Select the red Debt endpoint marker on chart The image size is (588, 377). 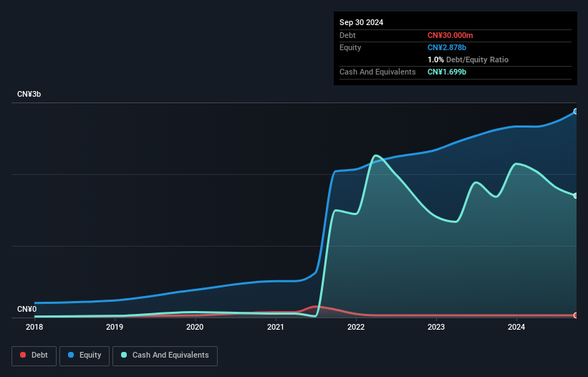coord(575,315)
